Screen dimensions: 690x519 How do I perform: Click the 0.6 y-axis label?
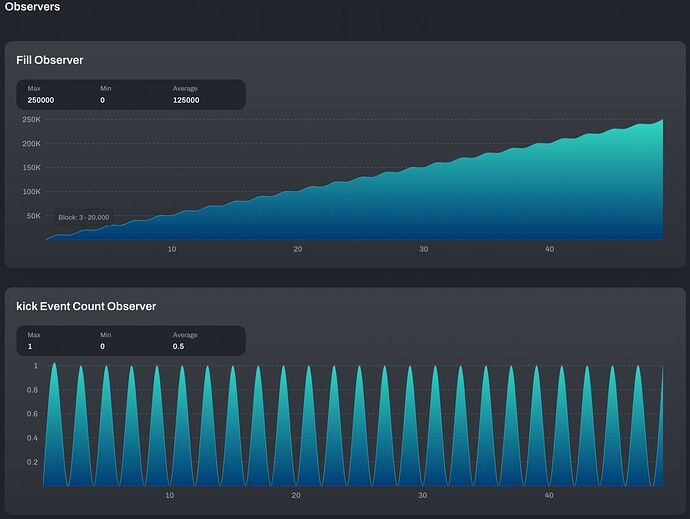tap(33, 414)
